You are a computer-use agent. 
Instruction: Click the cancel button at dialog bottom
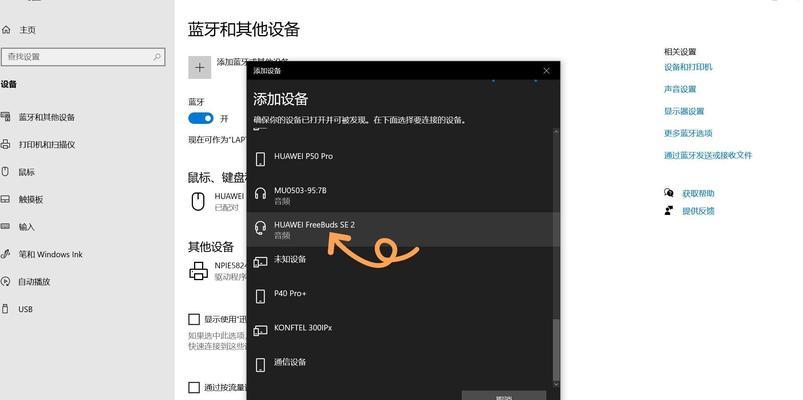503,395
